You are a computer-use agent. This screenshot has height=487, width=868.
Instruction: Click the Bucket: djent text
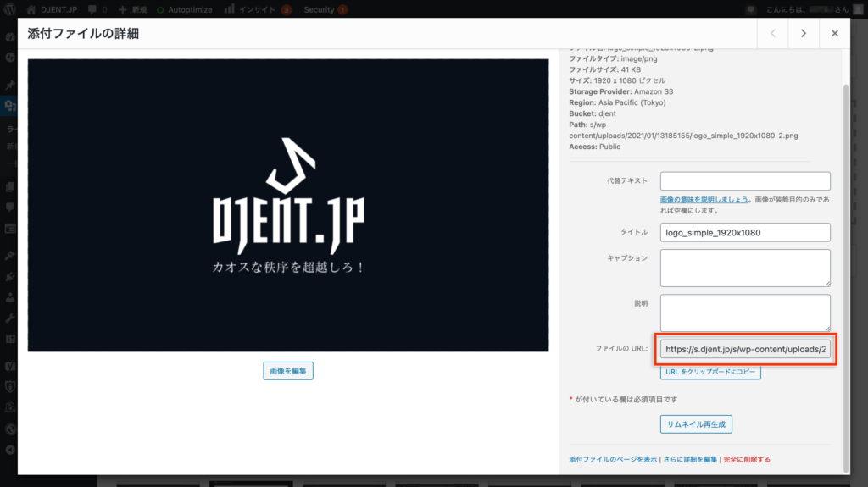pyautogui.click(x=593, y=113)
